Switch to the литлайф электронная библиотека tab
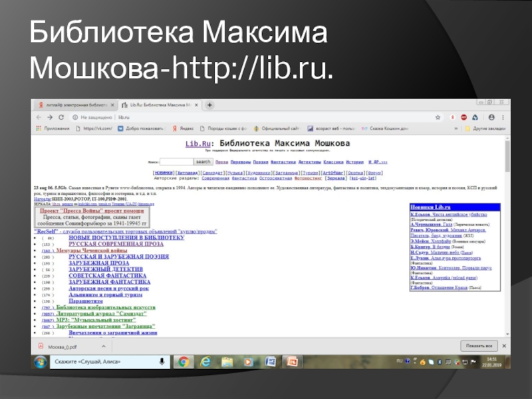The width and height of the screenshot is (532, 399). coord(74,105)
